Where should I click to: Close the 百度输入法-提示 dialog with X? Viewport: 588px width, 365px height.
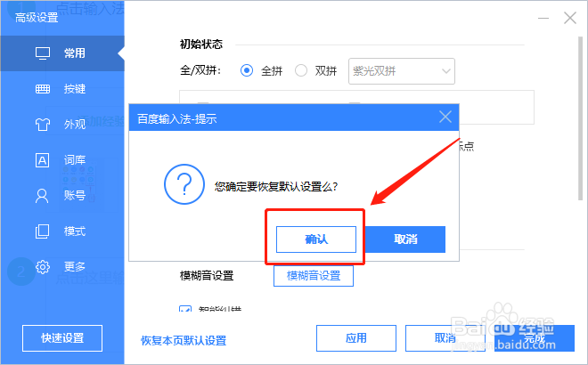445,117
